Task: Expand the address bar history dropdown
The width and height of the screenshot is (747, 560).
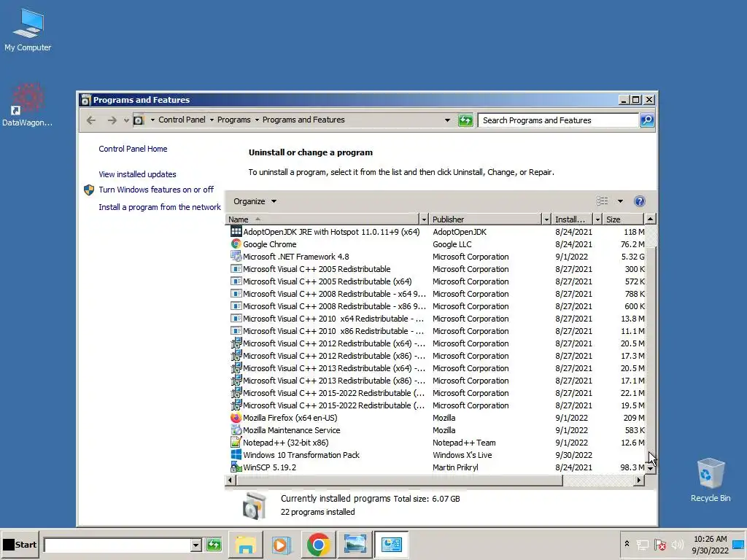Action: 447,120
